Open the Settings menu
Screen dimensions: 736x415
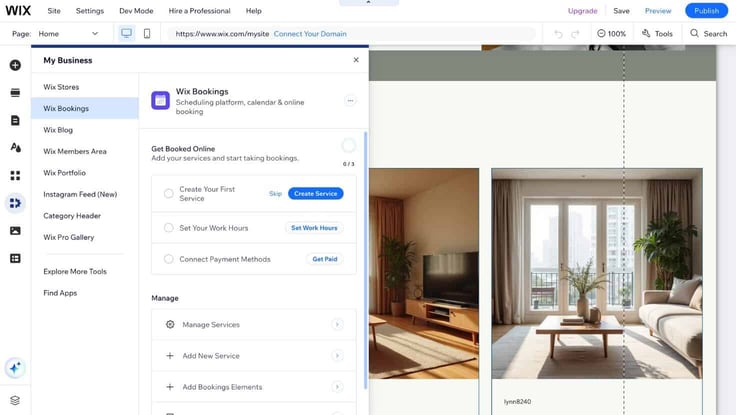click(90, 10)
